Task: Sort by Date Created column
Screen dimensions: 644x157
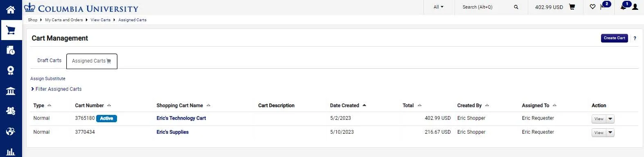Action: pos(348,105)
